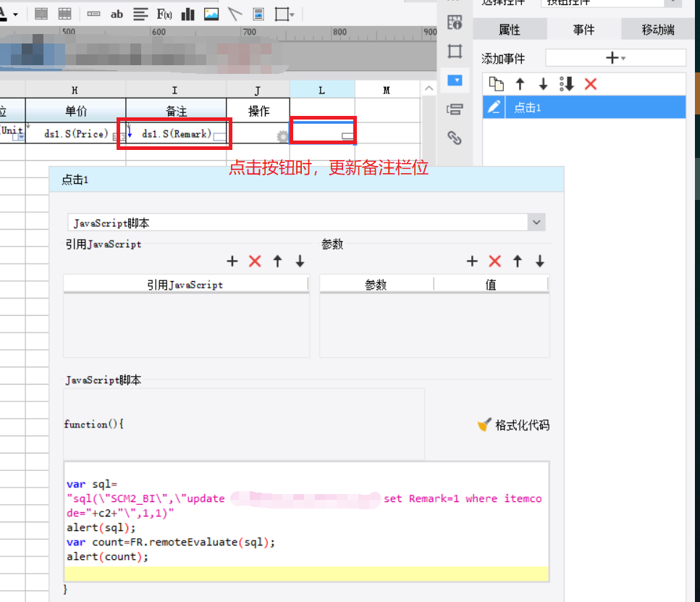
Task: Insert formula with F(x) icon
Action: click(x=164, y=14)
